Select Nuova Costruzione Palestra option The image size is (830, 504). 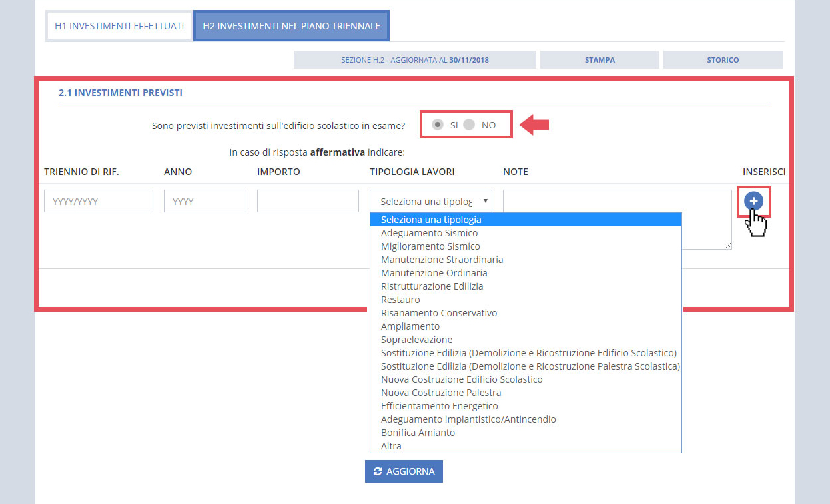click(x=441, y=392)
